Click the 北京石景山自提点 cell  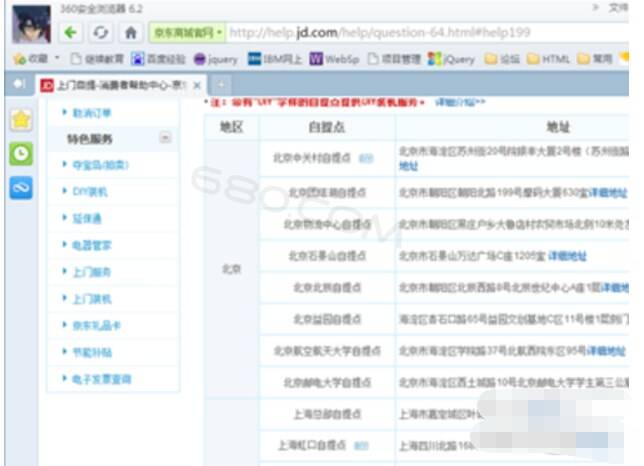(327, 256)
